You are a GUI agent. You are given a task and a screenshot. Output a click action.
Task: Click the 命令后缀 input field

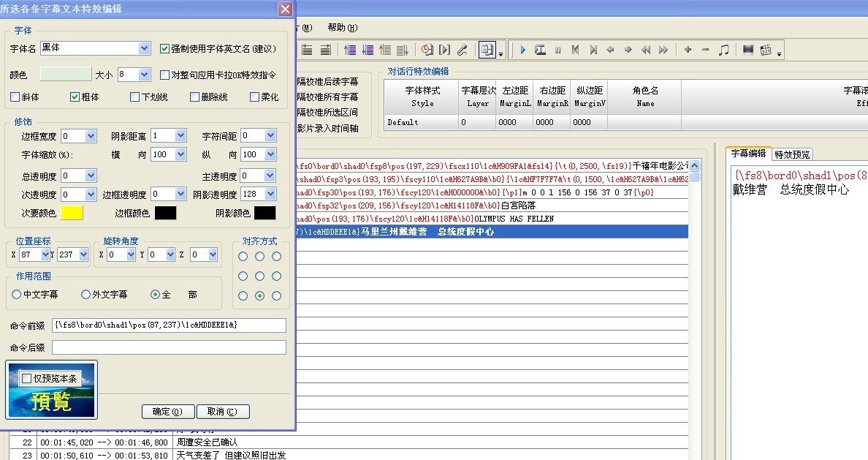169,347
